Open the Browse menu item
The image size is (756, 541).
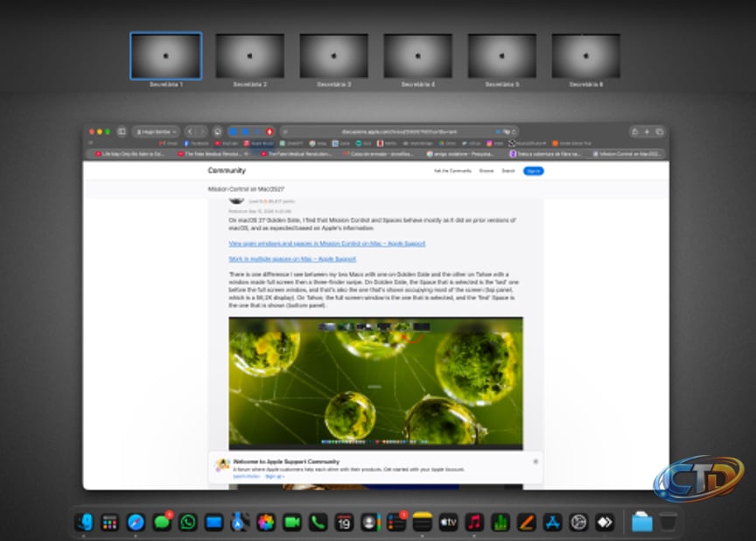[x=486, y=171]
